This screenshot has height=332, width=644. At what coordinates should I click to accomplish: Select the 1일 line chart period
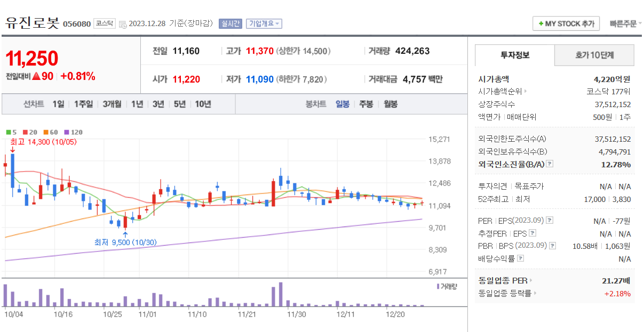59,104
